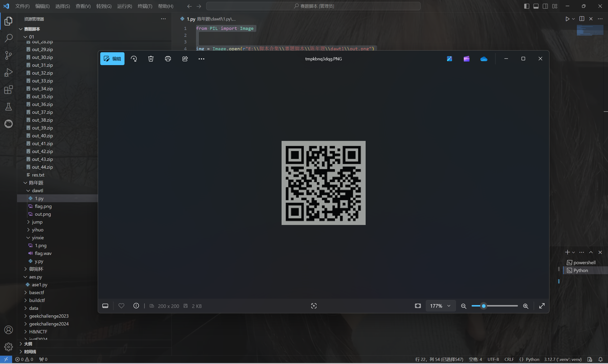The width and height of the screenshot is (608, 364).
Task: Favorite the image with heart icon
Action: pos(121,306)
